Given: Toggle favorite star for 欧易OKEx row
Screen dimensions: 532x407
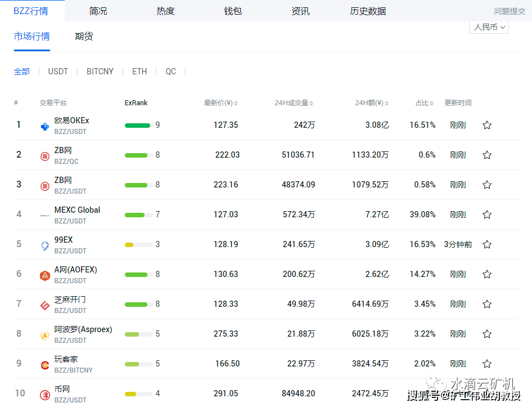Looking at the screenshot, I should point(487,125).
